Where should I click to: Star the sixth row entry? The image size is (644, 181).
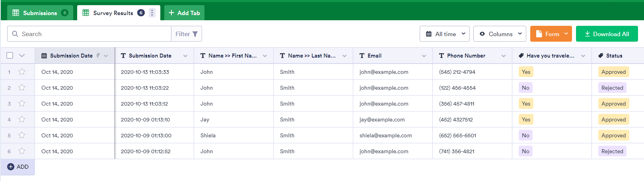point(22,151)
